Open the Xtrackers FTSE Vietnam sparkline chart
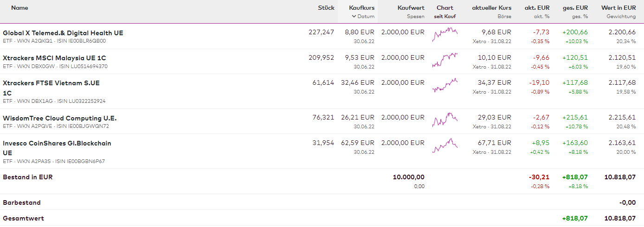This screenshot has width=644, height=227. click(x=445, y=85)
